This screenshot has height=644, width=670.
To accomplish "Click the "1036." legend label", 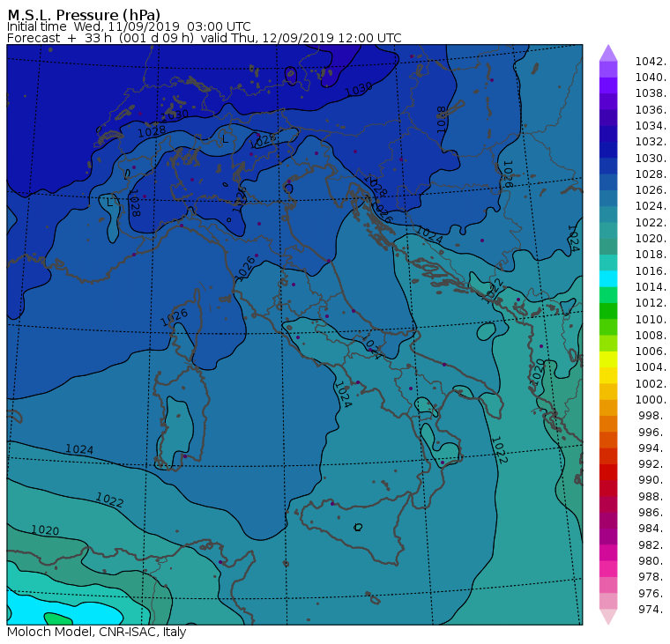I will click(x=651, y=110).
